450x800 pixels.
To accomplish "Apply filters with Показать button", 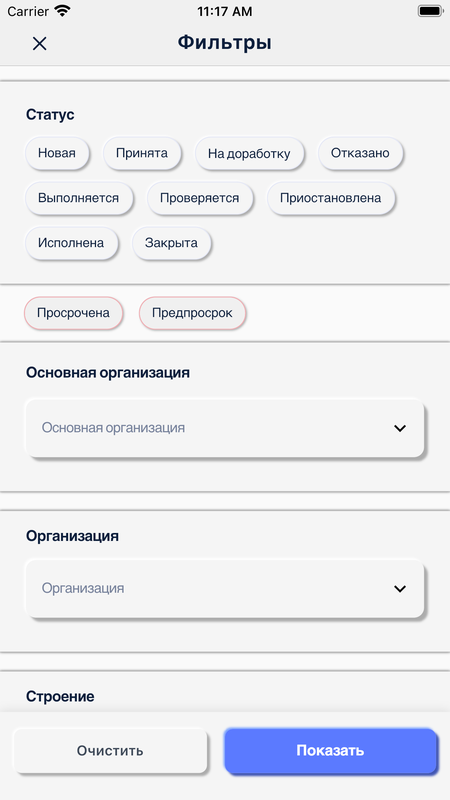I will click(x=331, y=751).
